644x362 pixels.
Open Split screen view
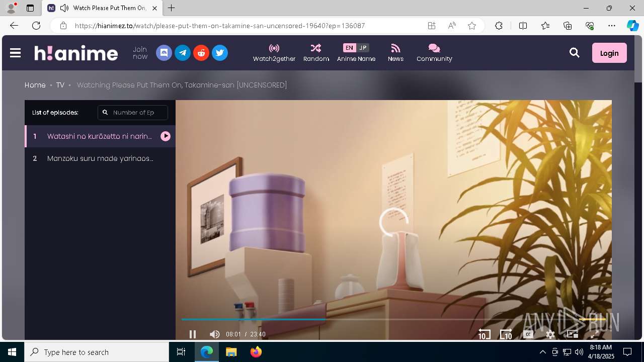[523, 26]
